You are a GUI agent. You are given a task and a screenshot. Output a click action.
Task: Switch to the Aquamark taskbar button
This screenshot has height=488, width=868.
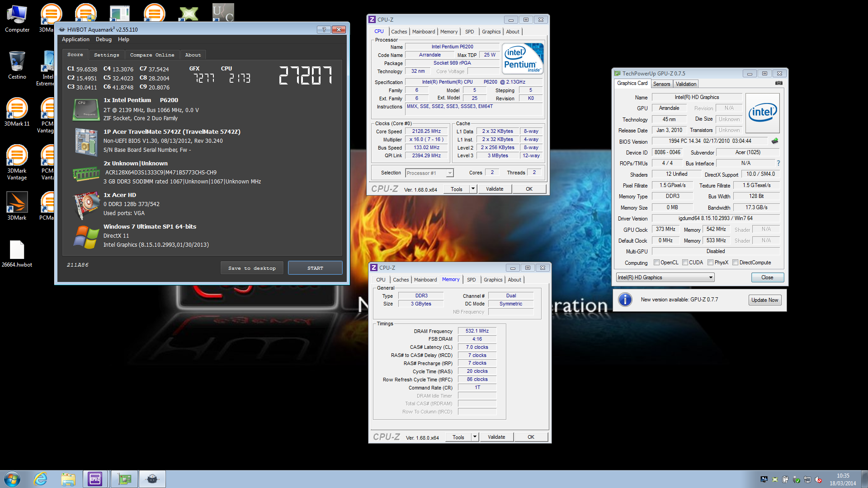152,479
